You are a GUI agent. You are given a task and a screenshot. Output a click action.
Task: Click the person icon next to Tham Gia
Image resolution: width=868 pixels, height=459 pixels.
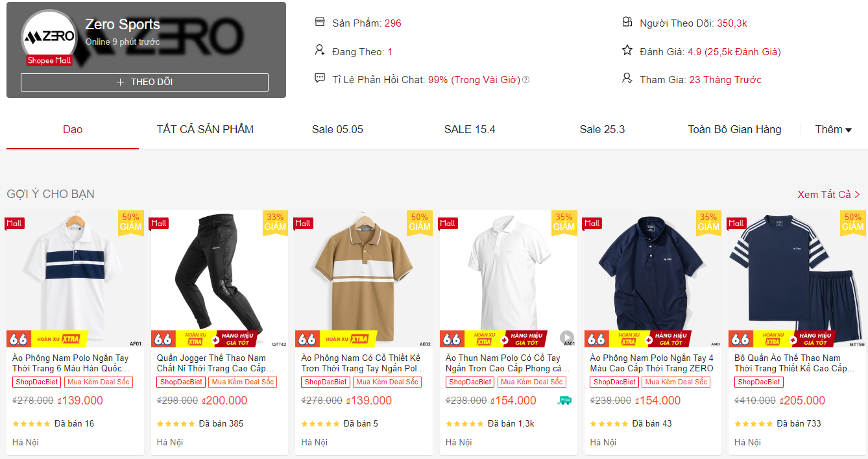click(627, 78)
